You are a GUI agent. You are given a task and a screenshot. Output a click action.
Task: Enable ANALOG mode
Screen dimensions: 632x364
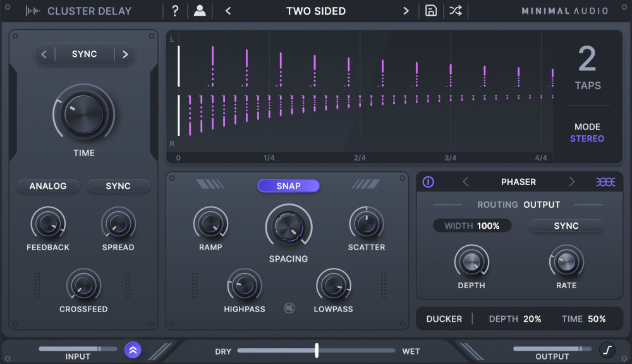[x=48, y=186]
